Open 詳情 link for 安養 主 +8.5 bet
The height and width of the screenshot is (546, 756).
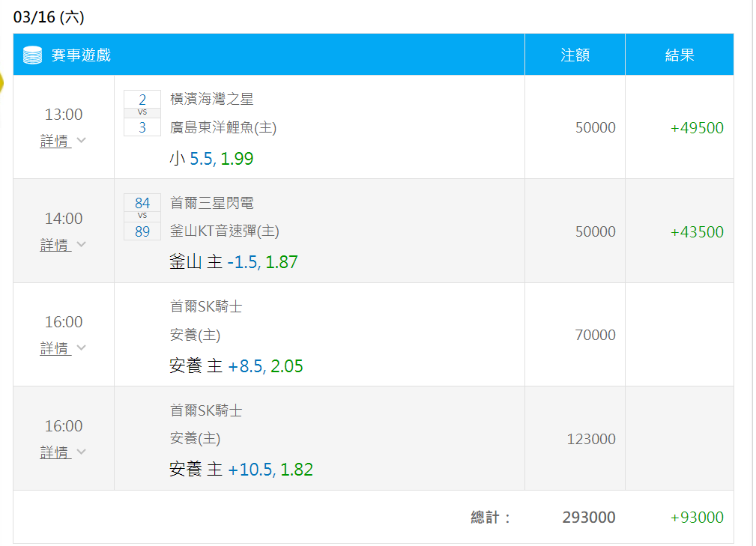pyautogui.click(x=55, y=348)
